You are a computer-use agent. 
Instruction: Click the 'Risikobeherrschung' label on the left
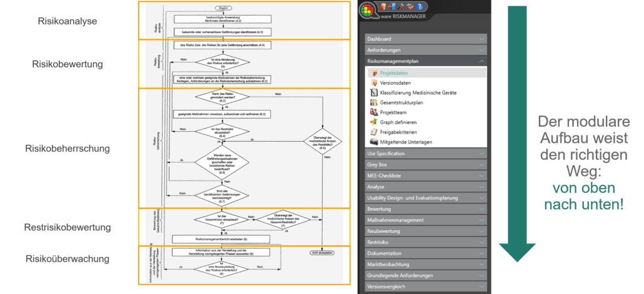click(x=68, y=149)
